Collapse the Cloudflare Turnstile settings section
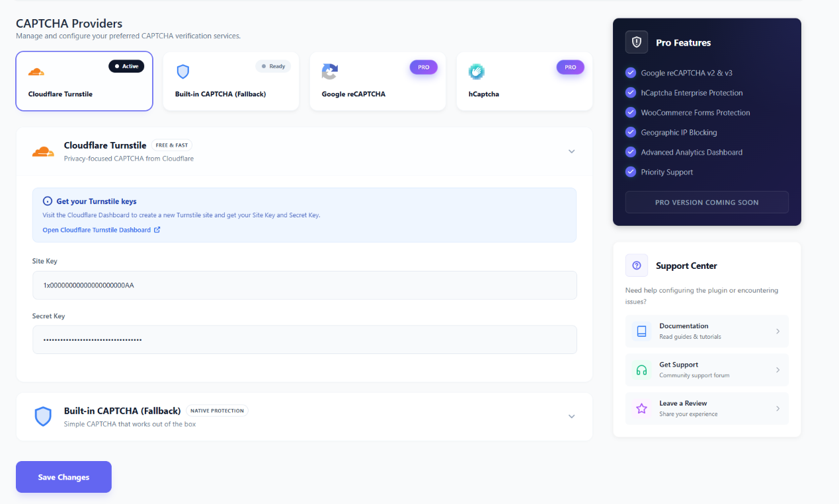 pos(571,151)
